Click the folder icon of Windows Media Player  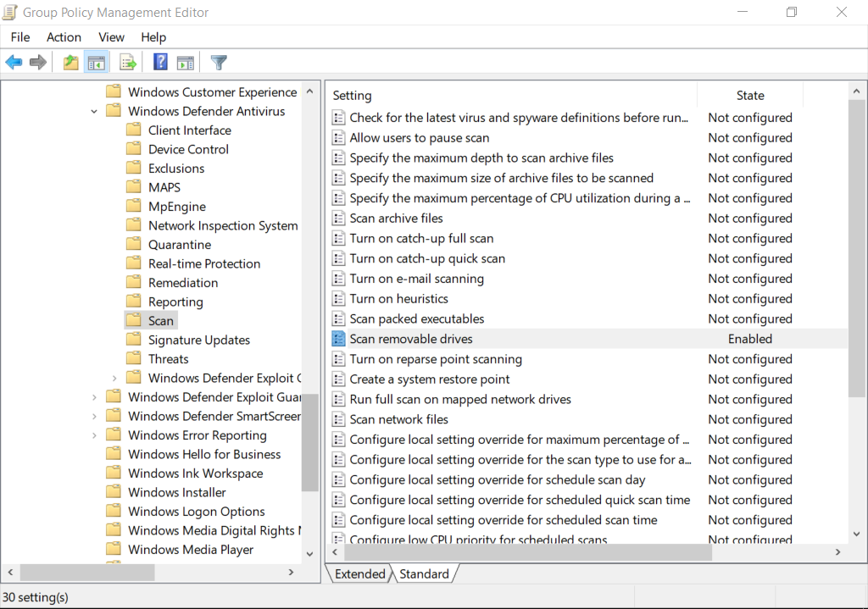(114, 549)
